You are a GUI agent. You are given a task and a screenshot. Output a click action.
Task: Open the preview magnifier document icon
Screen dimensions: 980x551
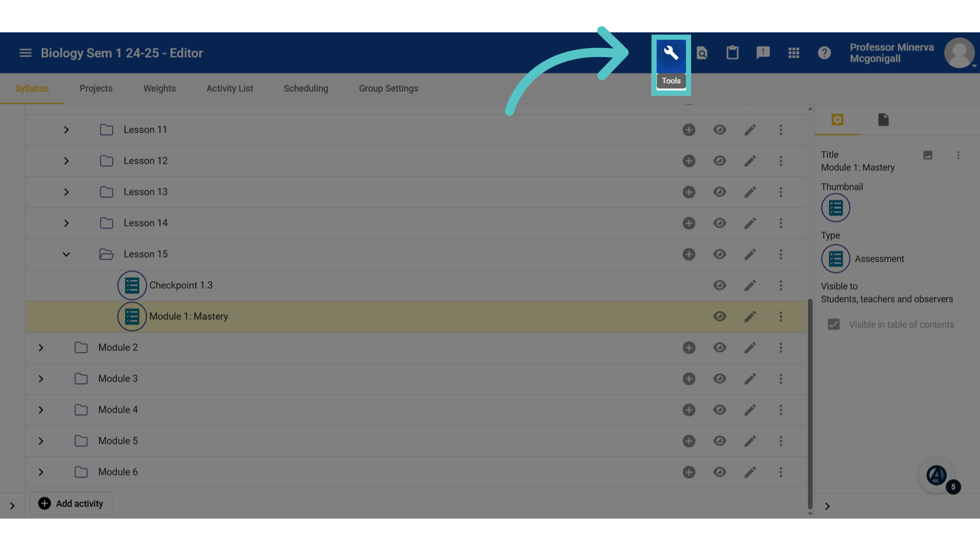pos(702,53)
